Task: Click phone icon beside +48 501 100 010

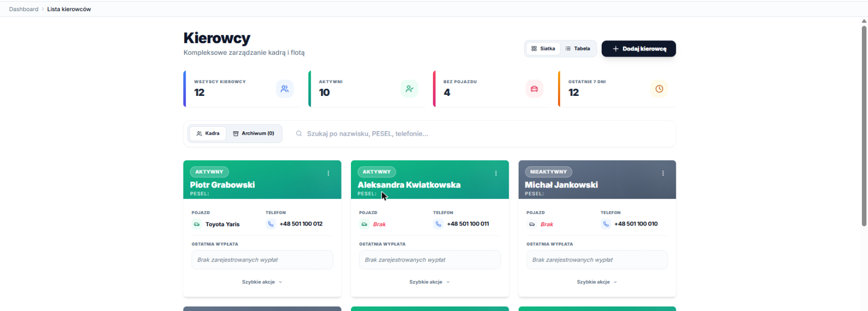Action: pyautogui.click(x=606, y=224)
